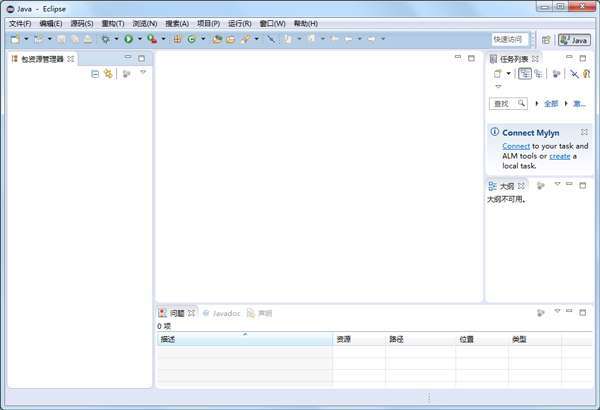The width and height of the screenshot is (600, 410).
Task: Click the New Task icon in Task List
Action: coord(497,74)
